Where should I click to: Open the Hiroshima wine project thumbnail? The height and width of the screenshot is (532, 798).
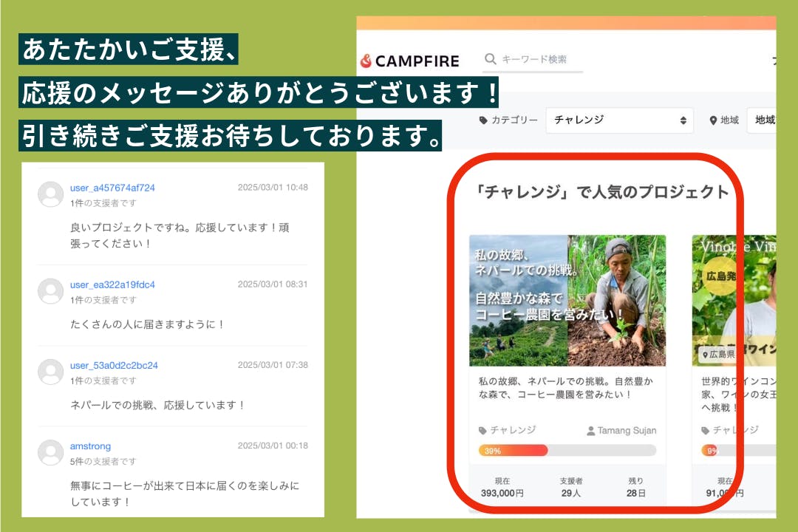pos(733,301)
